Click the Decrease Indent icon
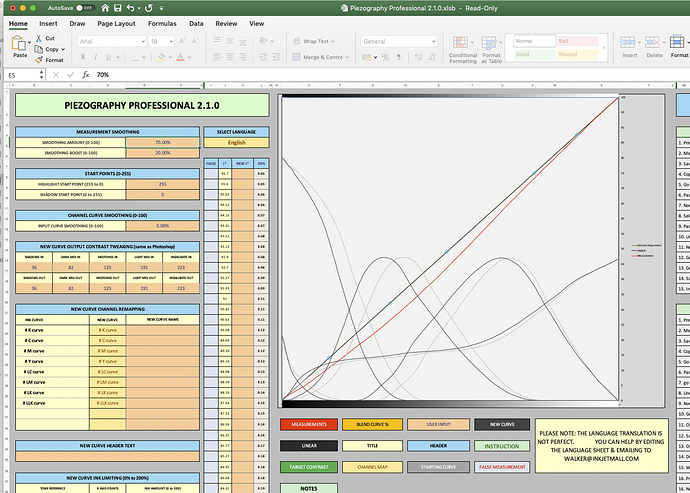The width and height of the screenshot is (690, 493). click(x=263, y=57)
